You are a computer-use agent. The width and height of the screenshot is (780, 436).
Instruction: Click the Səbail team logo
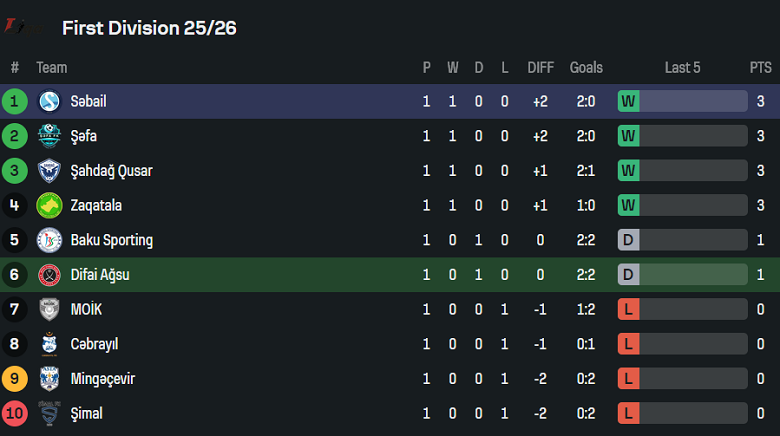(49, 101)
